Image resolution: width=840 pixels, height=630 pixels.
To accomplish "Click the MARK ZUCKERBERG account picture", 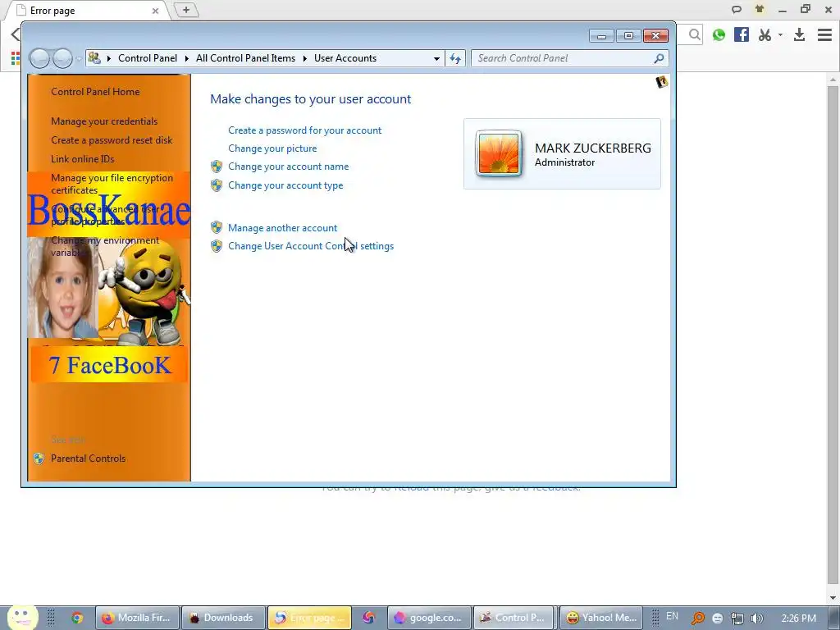I will tap(498, 153).
